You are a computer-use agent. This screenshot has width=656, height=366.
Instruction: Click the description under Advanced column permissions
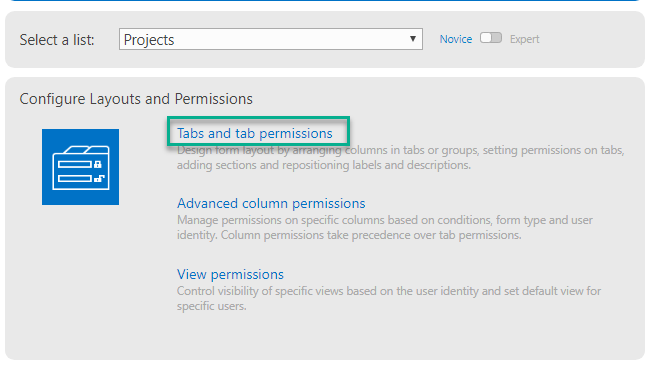pos(384,228)
